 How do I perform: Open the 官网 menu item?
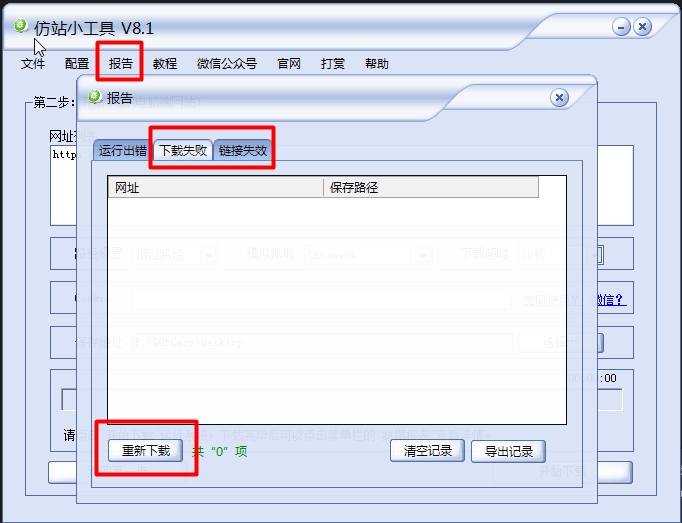pos(289,64)
